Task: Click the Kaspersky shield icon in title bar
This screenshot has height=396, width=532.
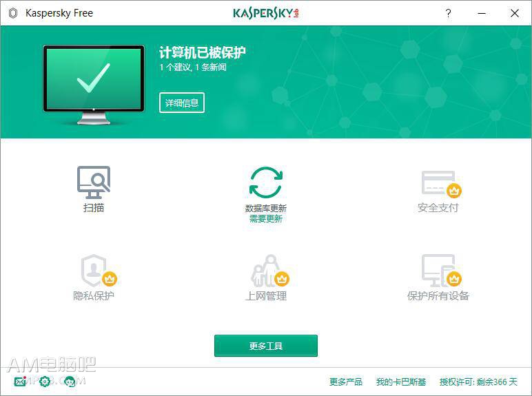Action: click(13, 13)
